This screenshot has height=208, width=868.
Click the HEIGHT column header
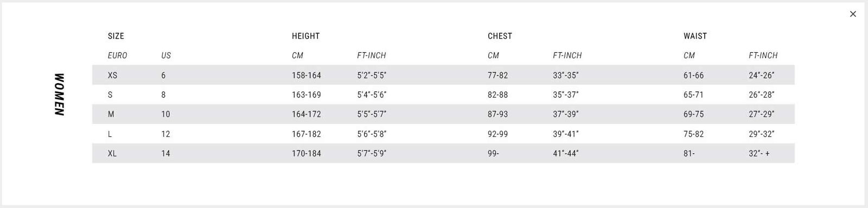[305, 36]
